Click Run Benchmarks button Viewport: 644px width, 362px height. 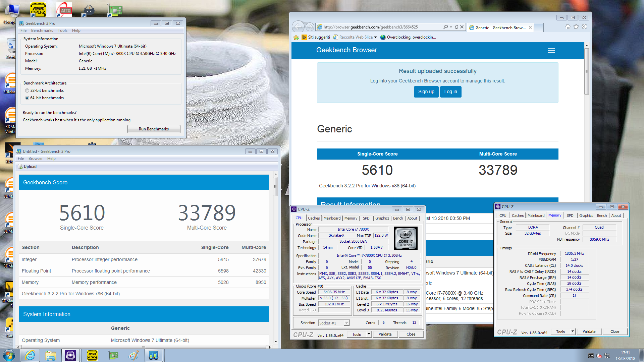point(154,129)
